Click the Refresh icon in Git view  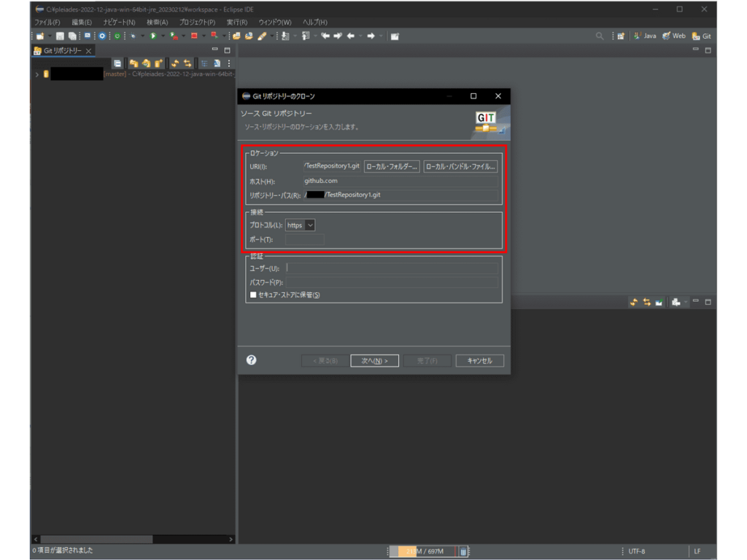175,63
